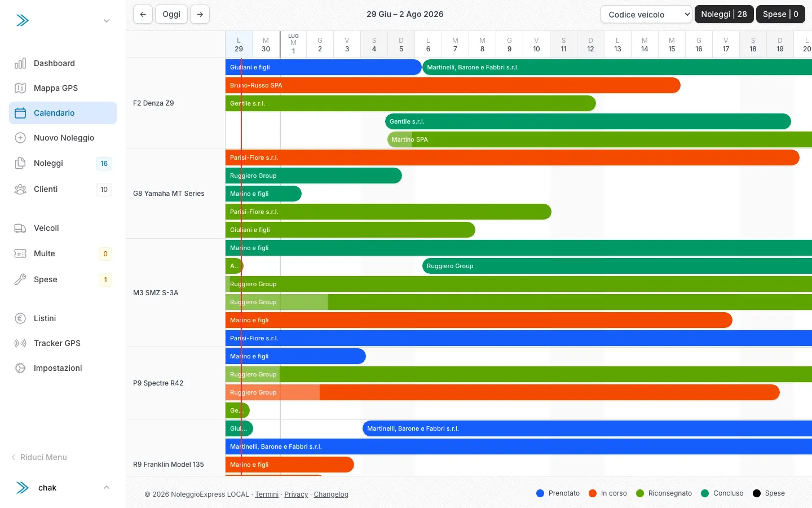Open the Privacy link in footer
Image resolution: width=812 pixels, height=508 pixels.
296,494
